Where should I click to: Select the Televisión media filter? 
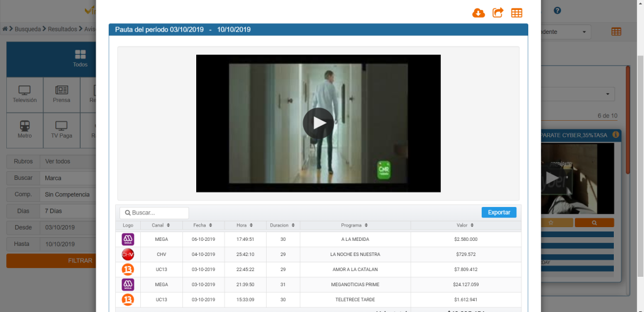(x=25, y=95)
